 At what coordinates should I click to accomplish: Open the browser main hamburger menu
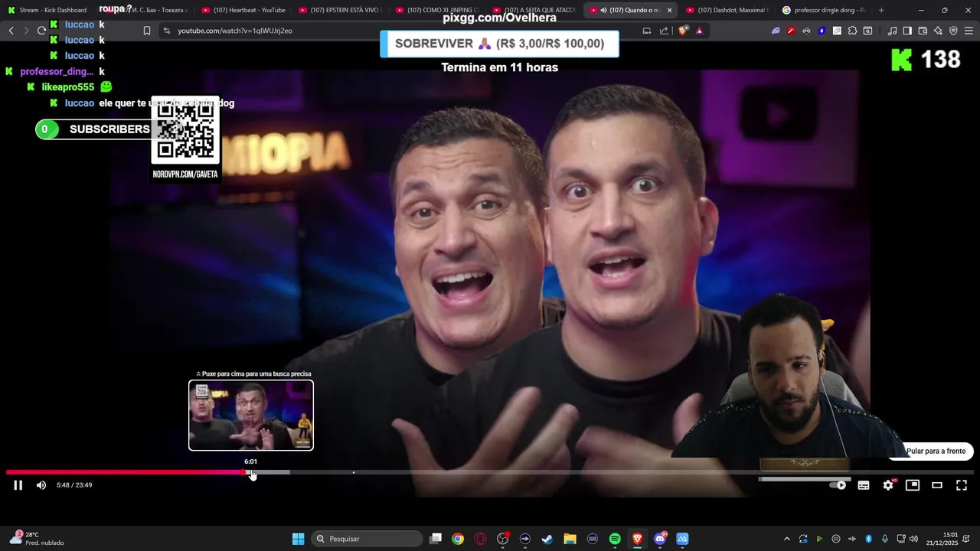969,31
